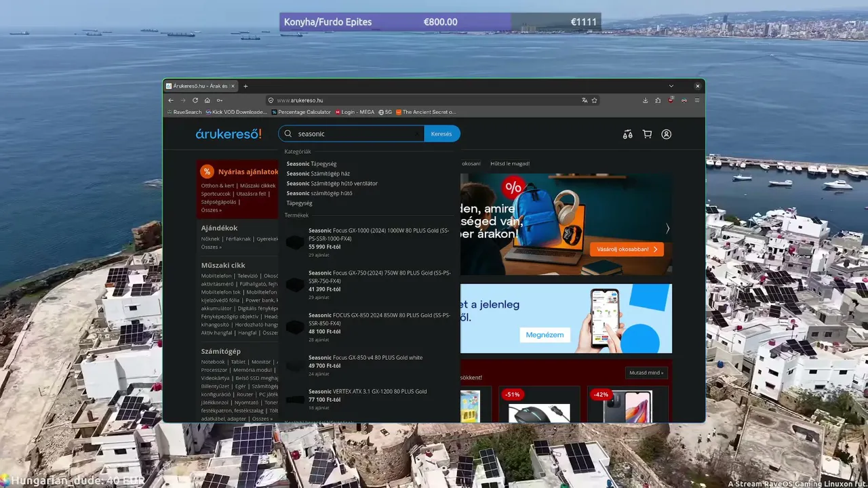The height and width of the screenshot is (488, 868).
Task: Open the price comparison scales icon
Action: tap(628, 134)
